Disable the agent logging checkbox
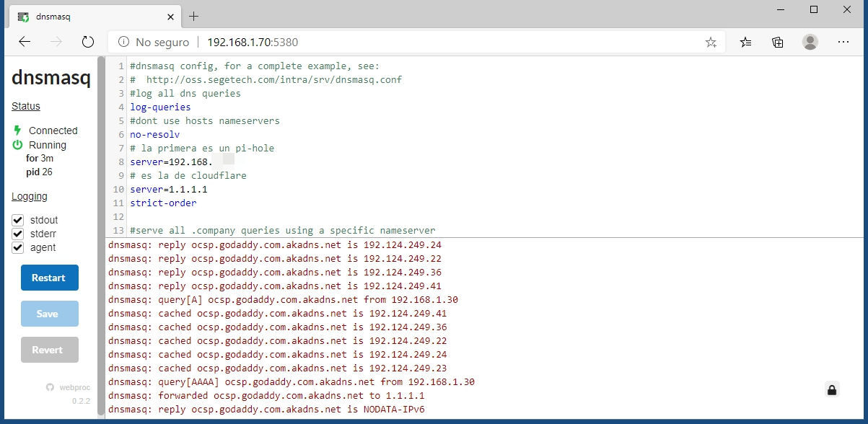 tap(18, 247)
